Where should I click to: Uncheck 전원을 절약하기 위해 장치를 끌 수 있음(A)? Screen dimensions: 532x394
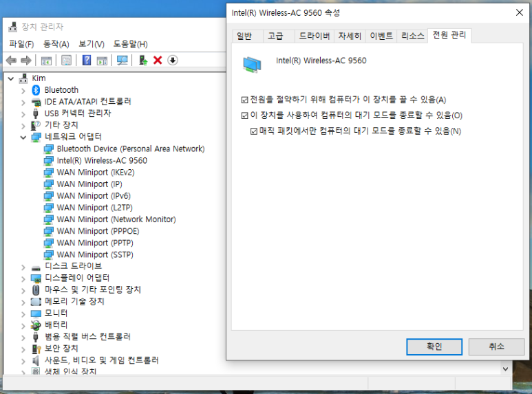244,100
